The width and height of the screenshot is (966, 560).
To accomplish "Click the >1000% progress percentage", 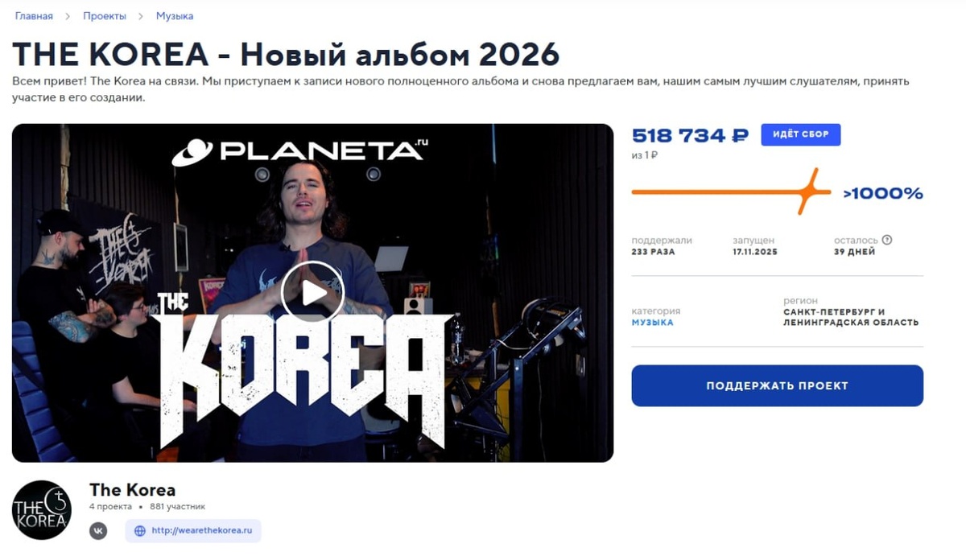I will [882, 193].
